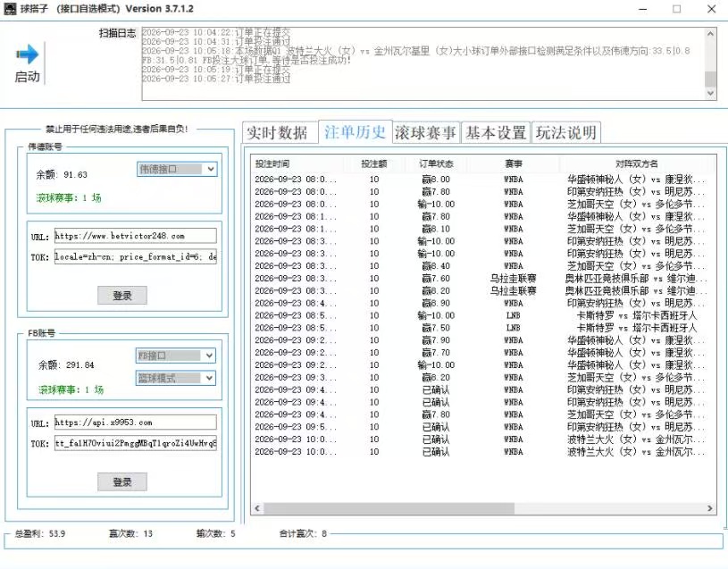This screenshot has width=728, height=569.
Task: Click the horizontal scrollbar thumb in table
Action: pyautogui.click(x=389, y=508)
